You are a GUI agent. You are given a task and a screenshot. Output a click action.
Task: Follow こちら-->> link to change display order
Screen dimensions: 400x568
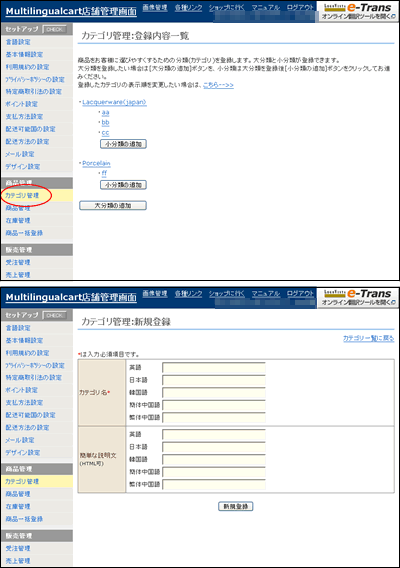pos(218,85)
